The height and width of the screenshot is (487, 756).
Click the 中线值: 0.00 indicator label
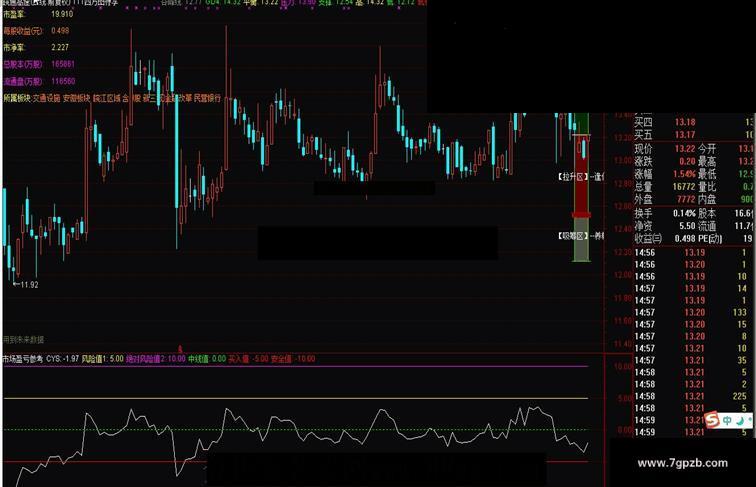point(207,359)
